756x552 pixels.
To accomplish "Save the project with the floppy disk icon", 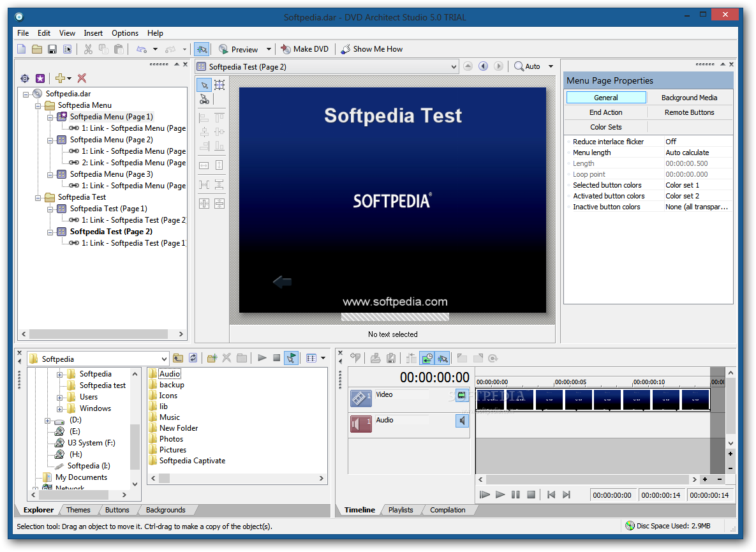I will pyautogui.click(x=52, y=49).
